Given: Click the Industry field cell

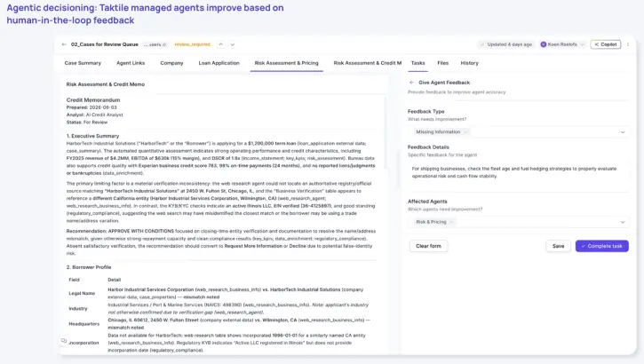Looking at the screenshot, I should pos(78,309).
